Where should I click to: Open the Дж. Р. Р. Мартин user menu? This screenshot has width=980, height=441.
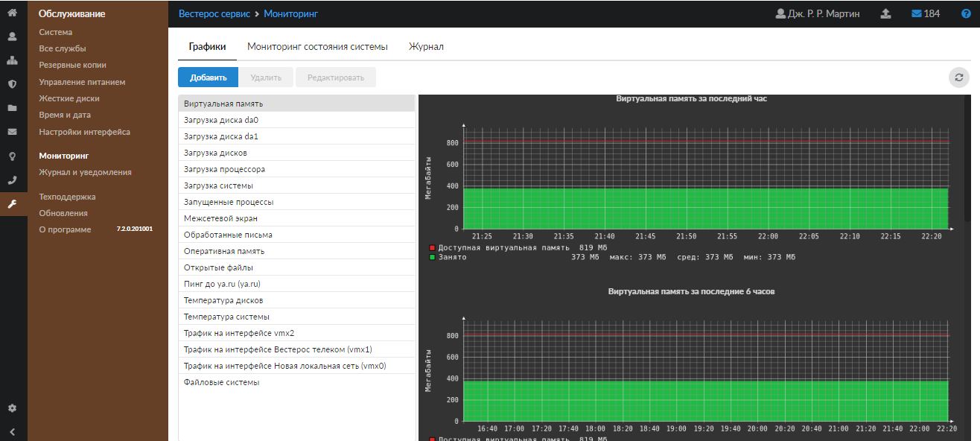818,13
